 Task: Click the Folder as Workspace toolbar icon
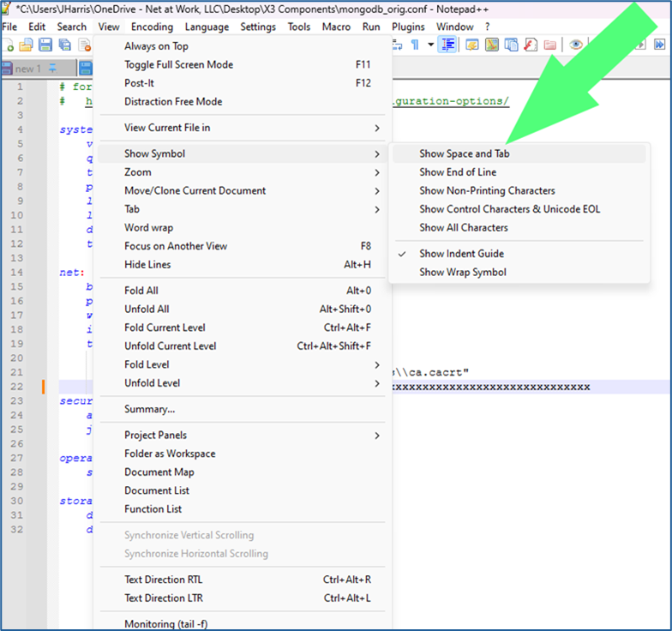click(x=549, y=45)
